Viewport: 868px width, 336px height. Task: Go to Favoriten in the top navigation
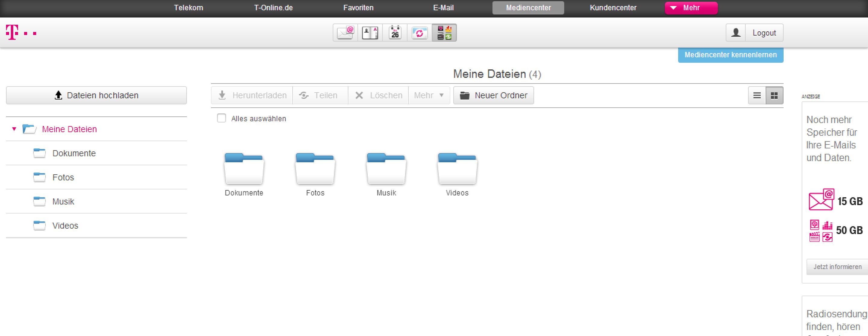click(x=358, y=8)
